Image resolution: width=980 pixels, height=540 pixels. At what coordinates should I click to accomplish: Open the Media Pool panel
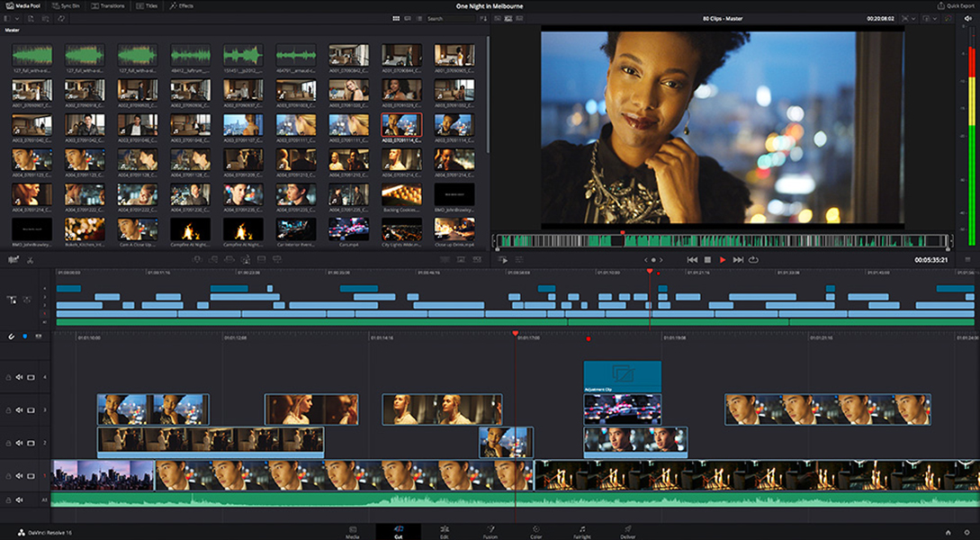click(22, 5)
